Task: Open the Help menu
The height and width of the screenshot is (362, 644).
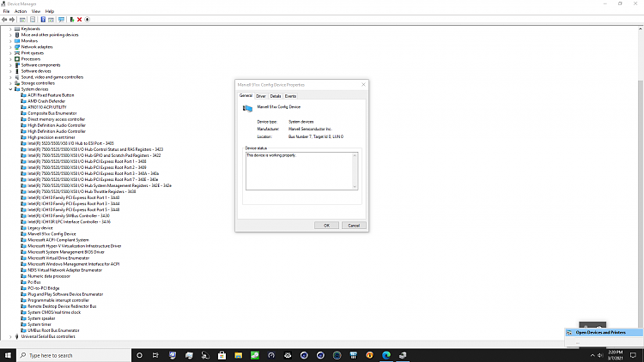Action: pyautogui.click(x=49, y=11)
